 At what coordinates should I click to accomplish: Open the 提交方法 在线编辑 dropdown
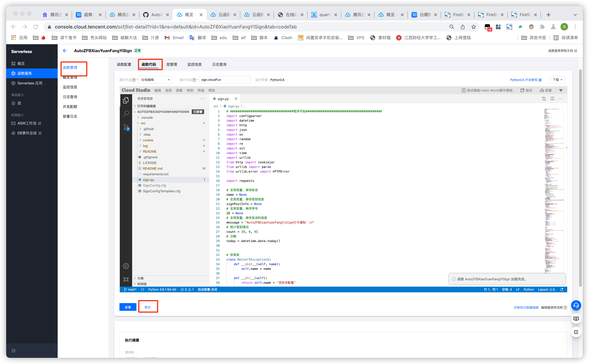(155, 80)
